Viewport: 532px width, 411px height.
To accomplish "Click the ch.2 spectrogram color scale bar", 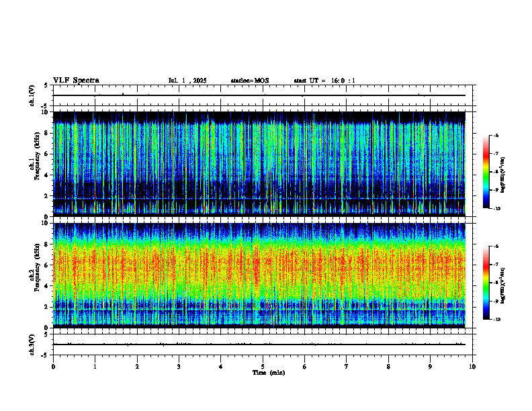I will tap(486, 283).
